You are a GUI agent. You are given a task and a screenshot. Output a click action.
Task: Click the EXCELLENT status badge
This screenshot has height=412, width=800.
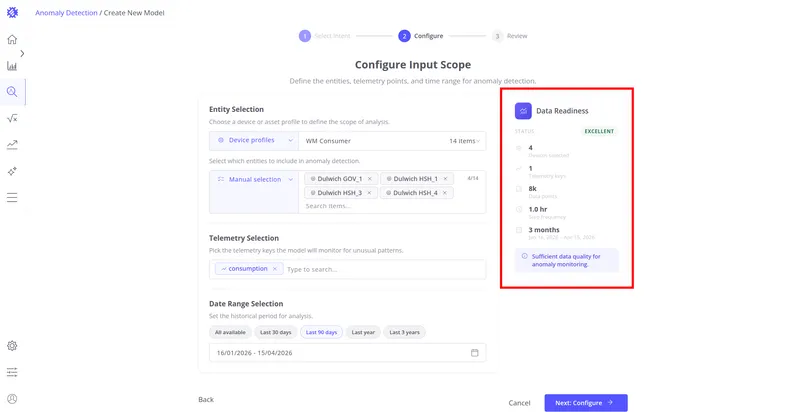pyautogui.click(x=599, y=131)
